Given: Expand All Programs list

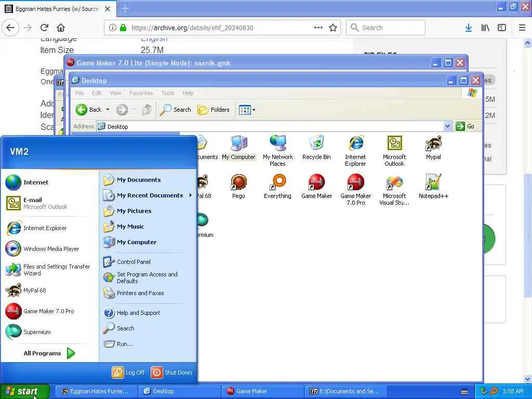Looking at the screenshot, I should [49, 353].
